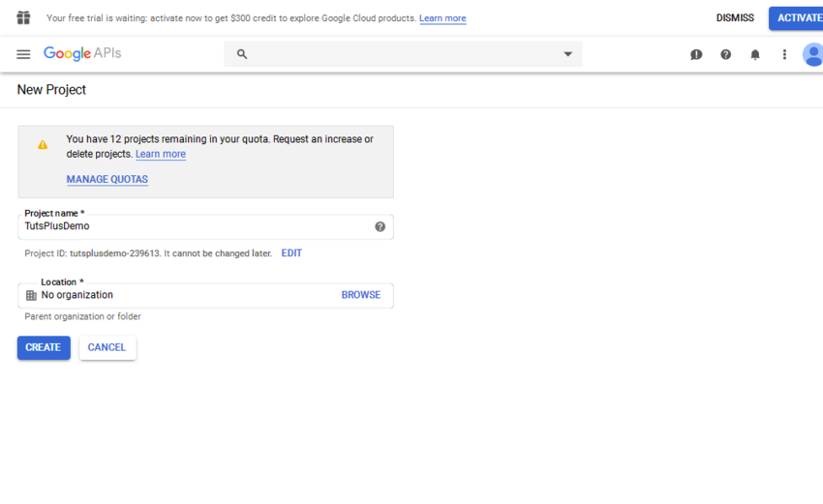Click the CREATE button
Screen dimensions: 823x504
(44, 347)
